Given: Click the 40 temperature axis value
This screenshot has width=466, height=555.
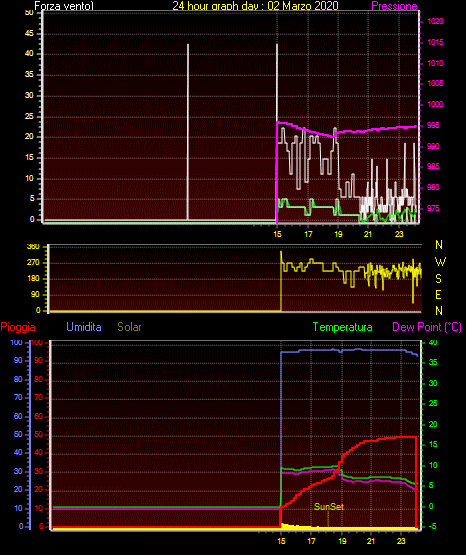Looking at the screenshot, I should click(433, 342).
